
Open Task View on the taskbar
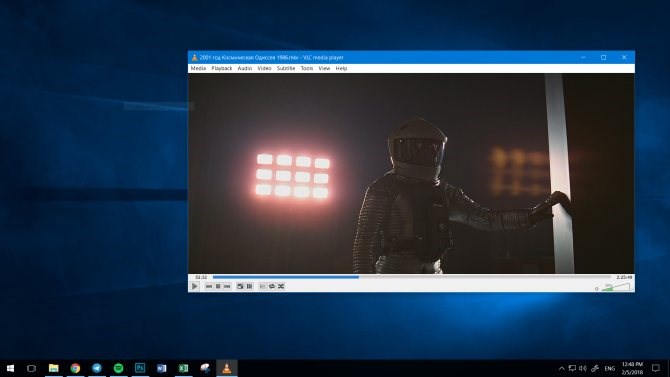click(x=32, y=368)
